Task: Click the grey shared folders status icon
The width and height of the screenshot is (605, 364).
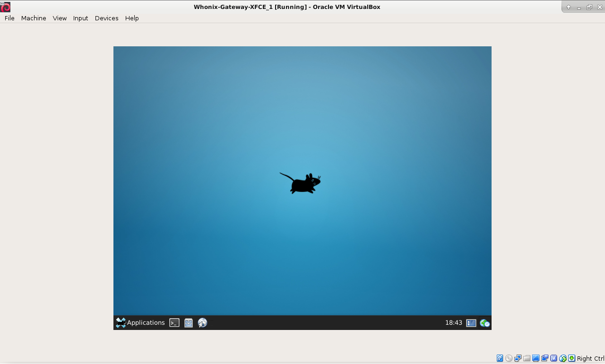Action: (527, 358)
